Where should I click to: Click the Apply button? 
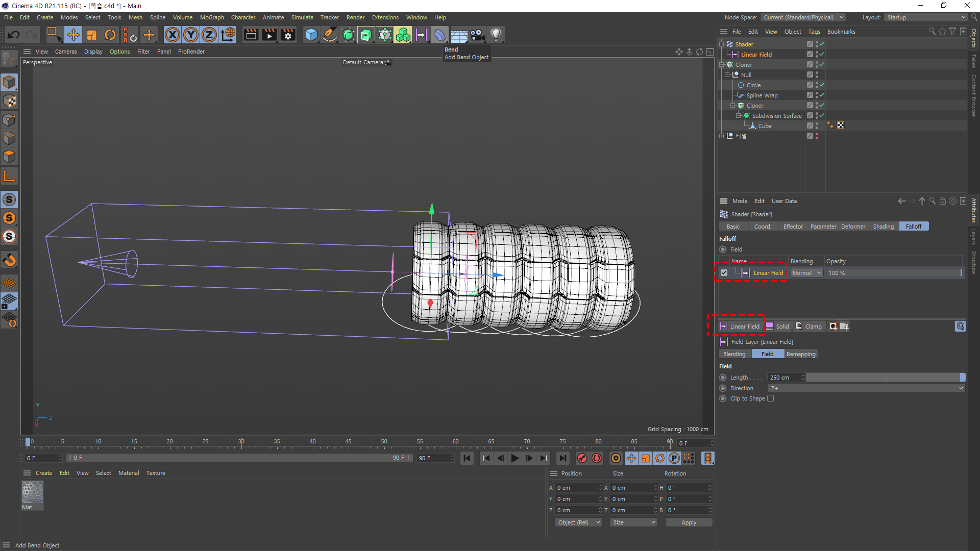(689, 522)
